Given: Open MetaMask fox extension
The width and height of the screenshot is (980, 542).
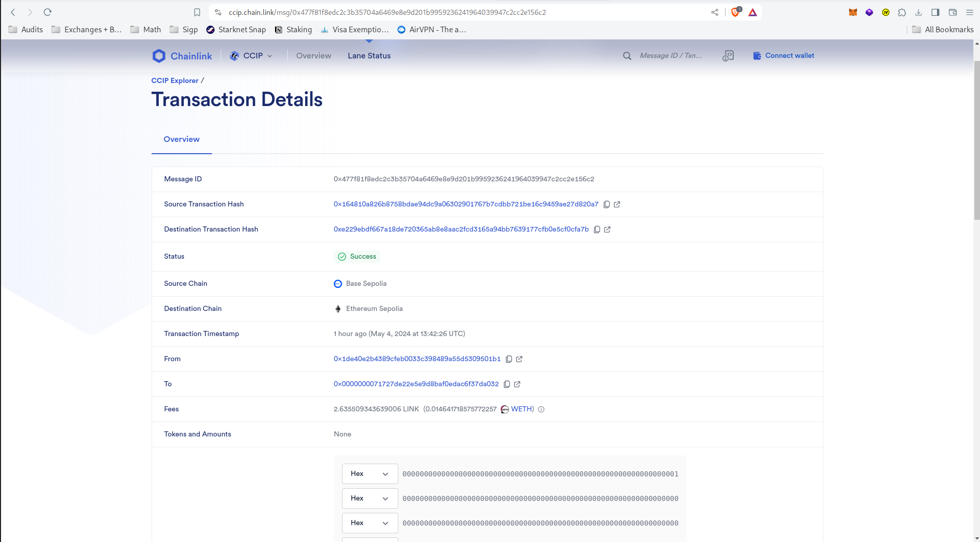Looking at the screenshot, I should (x=853, y=12).
